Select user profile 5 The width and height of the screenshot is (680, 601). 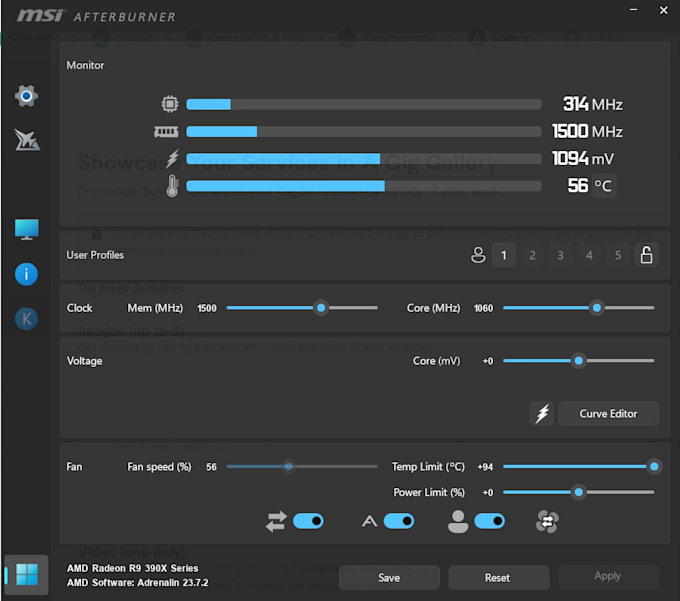[x=618, y=255]
